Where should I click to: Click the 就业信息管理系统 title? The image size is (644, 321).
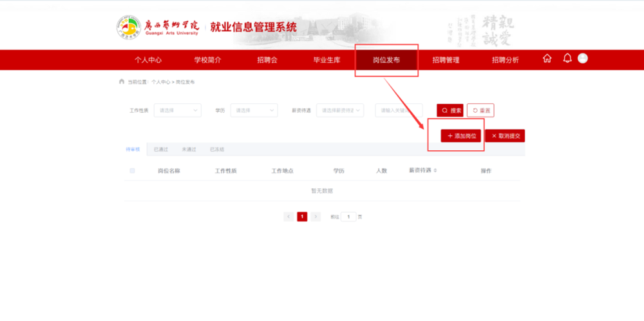253,28
